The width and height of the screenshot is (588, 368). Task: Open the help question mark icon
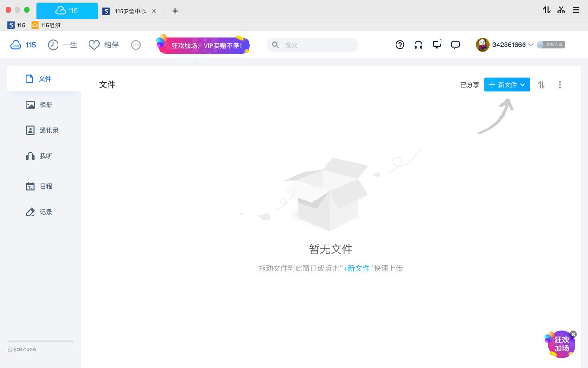(400, 45)
